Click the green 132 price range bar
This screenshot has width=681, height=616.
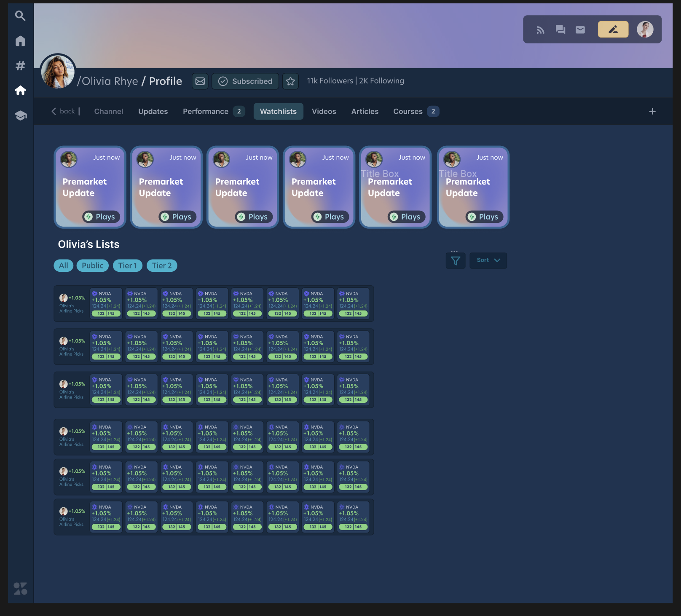tap(100, 313)
